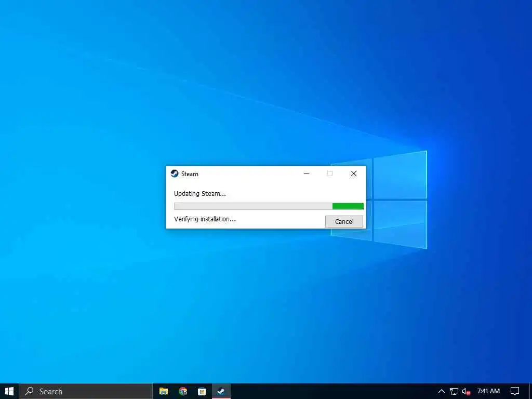The height and width of the screenshot is (399, 532).
Task: Open the network status tray icon
Action: [454, 391]
